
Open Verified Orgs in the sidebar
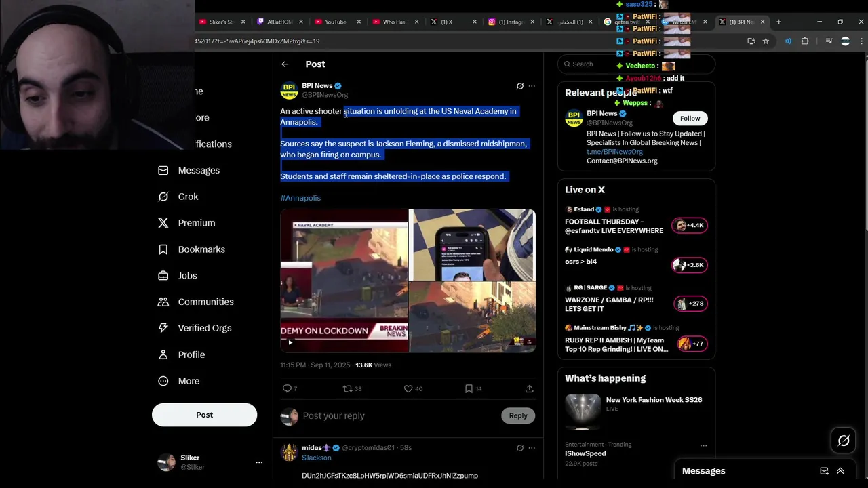pos(205,328)
